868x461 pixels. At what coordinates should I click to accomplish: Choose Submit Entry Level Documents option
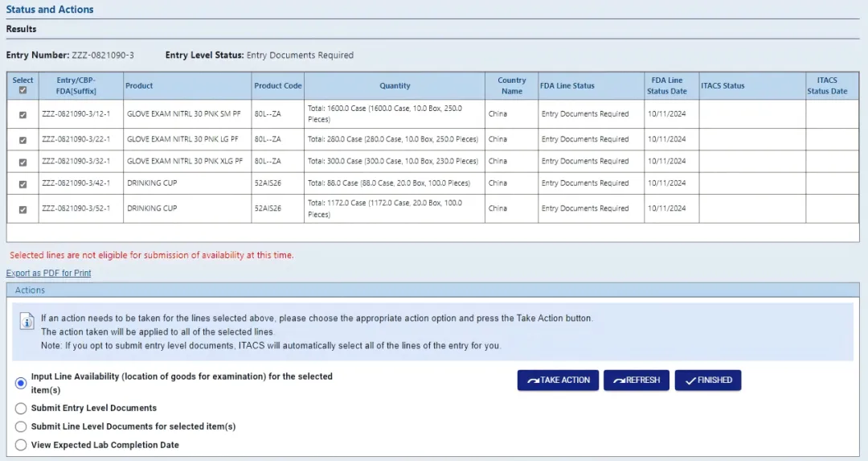click(21, 408)
